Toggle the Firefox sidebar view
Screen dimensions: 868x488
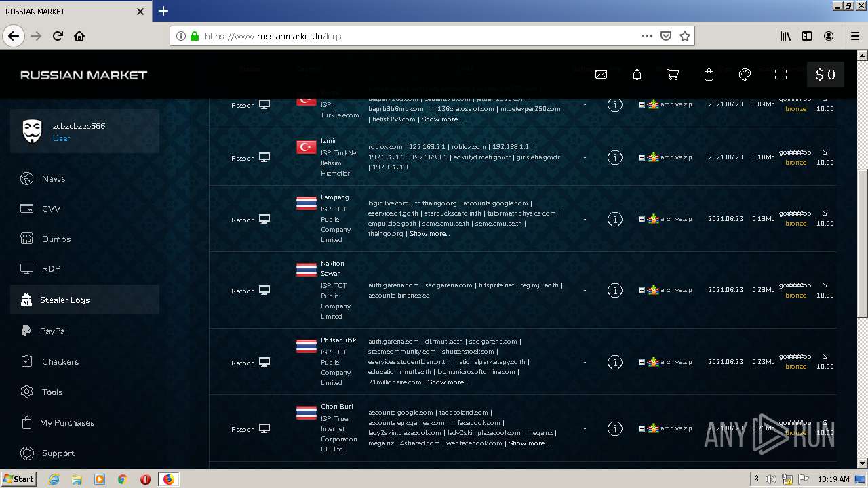click(807, 36)
